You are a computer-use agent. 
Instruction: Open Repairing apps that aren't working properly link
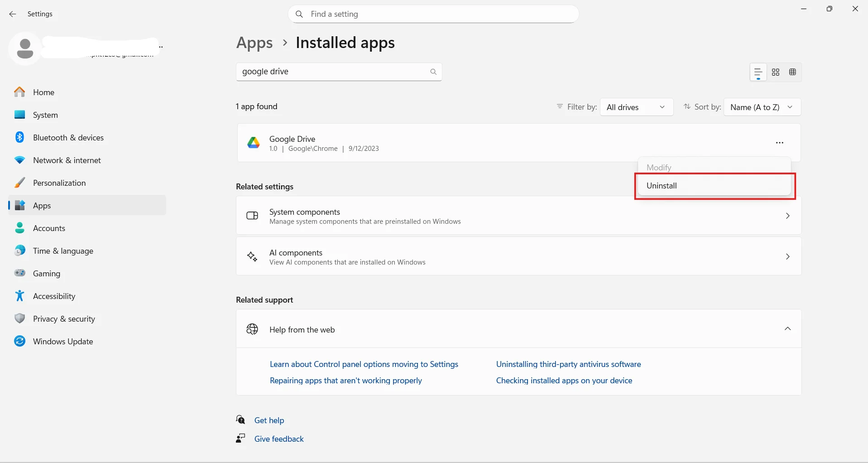[345, 381]
